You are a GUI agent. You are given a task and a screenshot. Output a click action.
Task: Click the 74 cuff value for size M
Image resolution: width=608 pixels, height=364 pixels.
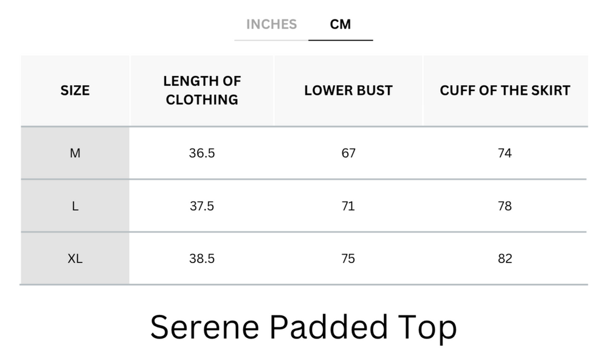pyautogui.click(x=505, y=153)
